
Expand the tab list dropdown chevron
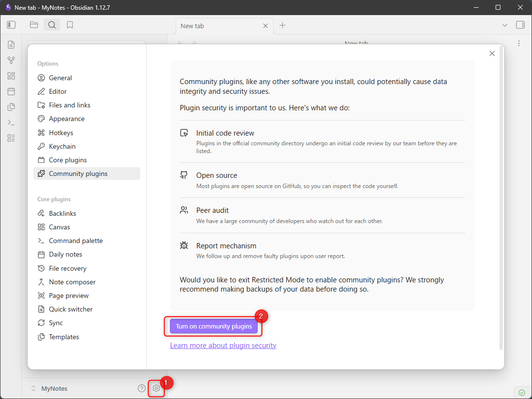click(505, 25)
